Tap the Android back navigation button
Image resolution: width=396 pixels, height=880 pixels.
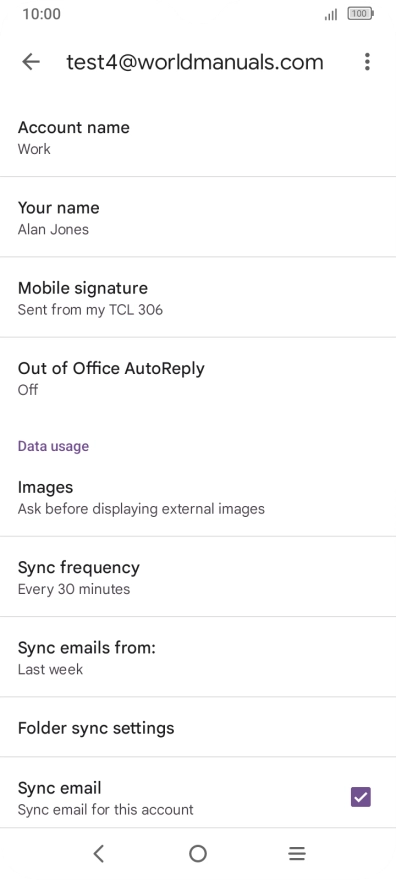tap(99, 854)
